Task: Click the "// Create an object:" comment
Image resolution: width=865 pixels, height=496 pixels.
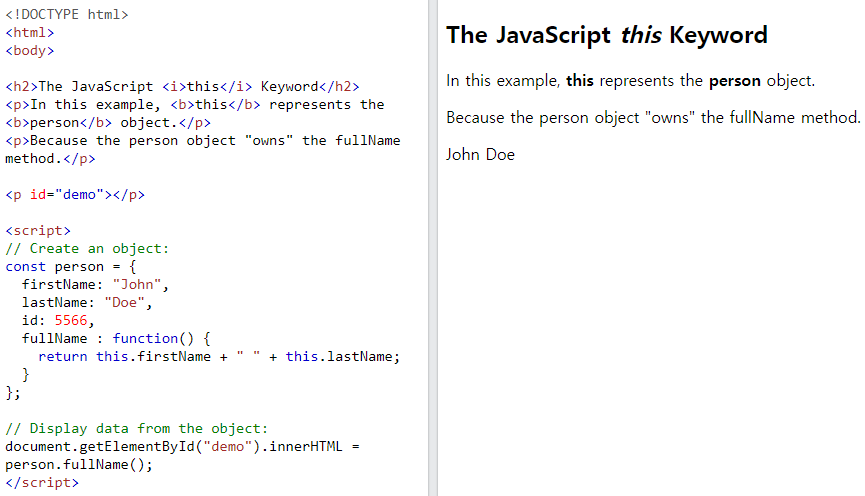Action: (87, 249)
